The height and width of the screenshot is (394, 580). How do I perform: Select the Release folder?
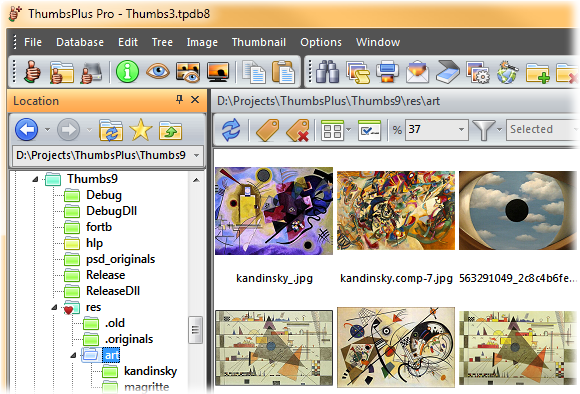[105, 275]
